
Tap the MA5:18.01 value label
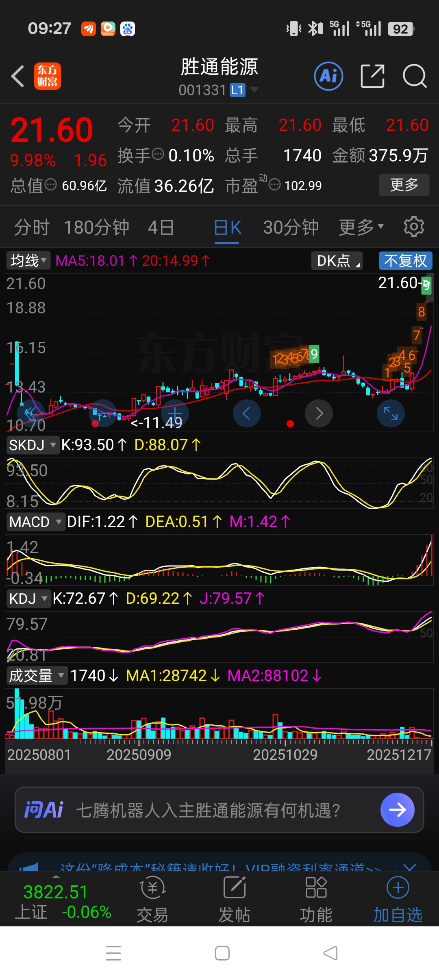[x=96, y=260]
